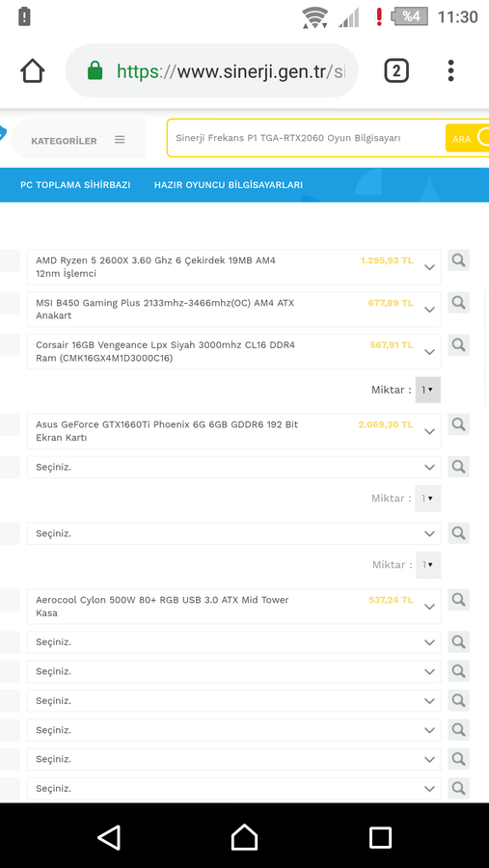Click magnifier of Seçiniz row below Asus GeForce
The image size is (489, 868).
(x=458, y=467)
